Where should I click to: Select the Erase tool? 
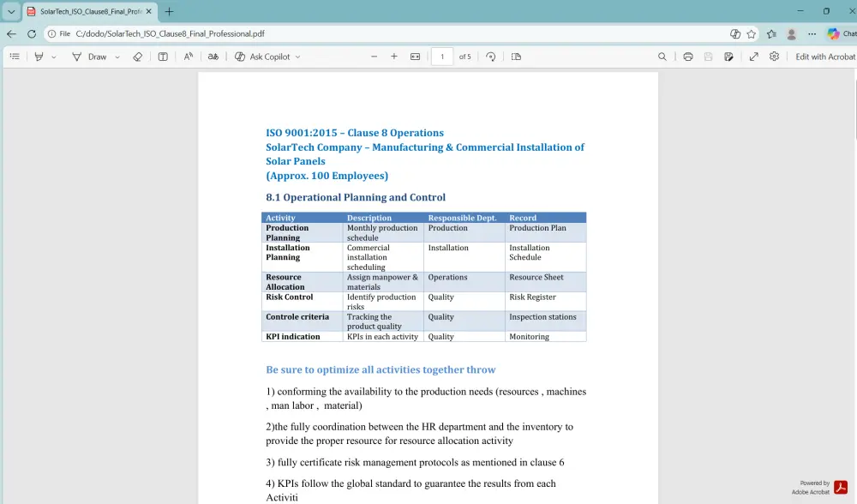pos(138,57)
